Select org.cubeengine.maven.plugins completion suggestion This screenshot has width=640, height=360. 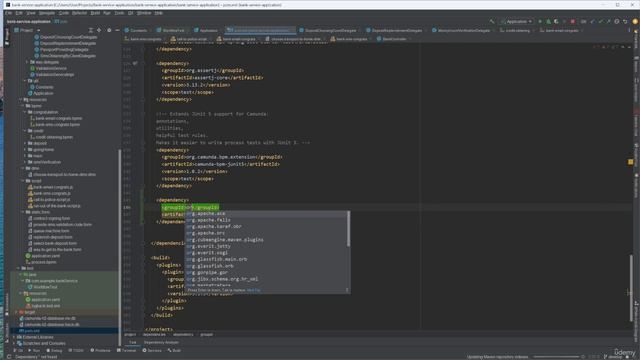tap(266, 240)
